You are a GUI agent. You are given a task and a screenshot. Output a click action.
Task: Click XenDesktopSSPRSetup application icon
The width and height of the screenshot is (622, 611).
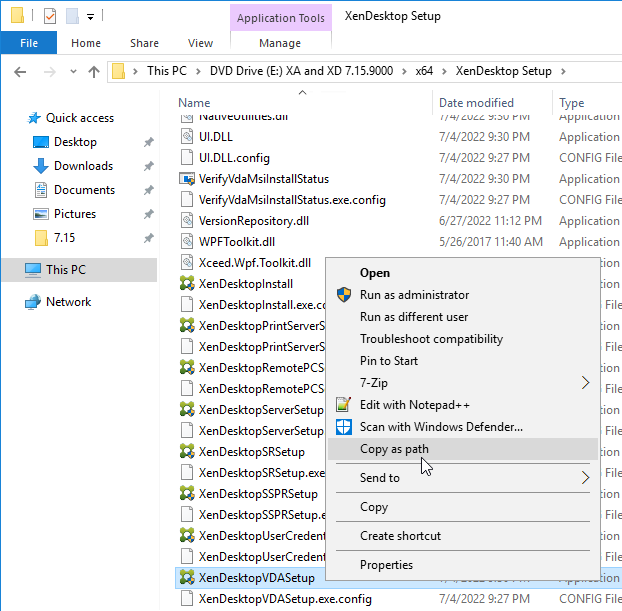pyautogui.click(x=187, y=494)
